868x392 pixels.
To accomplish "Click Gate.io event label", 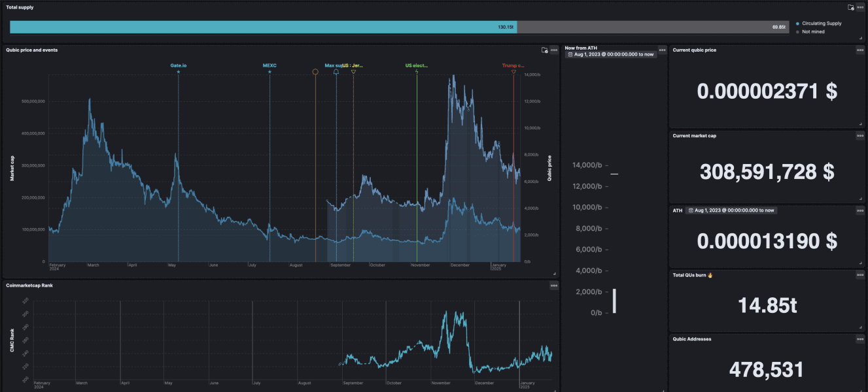I will (179, 65).
